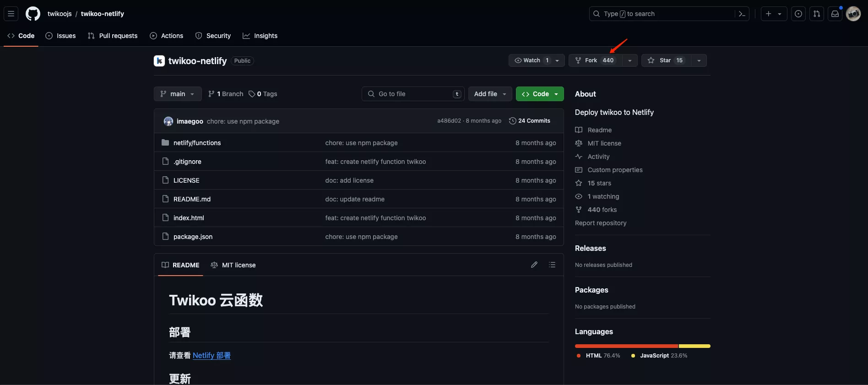868x385 pixels.
Task: Open the index.html file
Action: pyautogui.click(x=189, y=218)
